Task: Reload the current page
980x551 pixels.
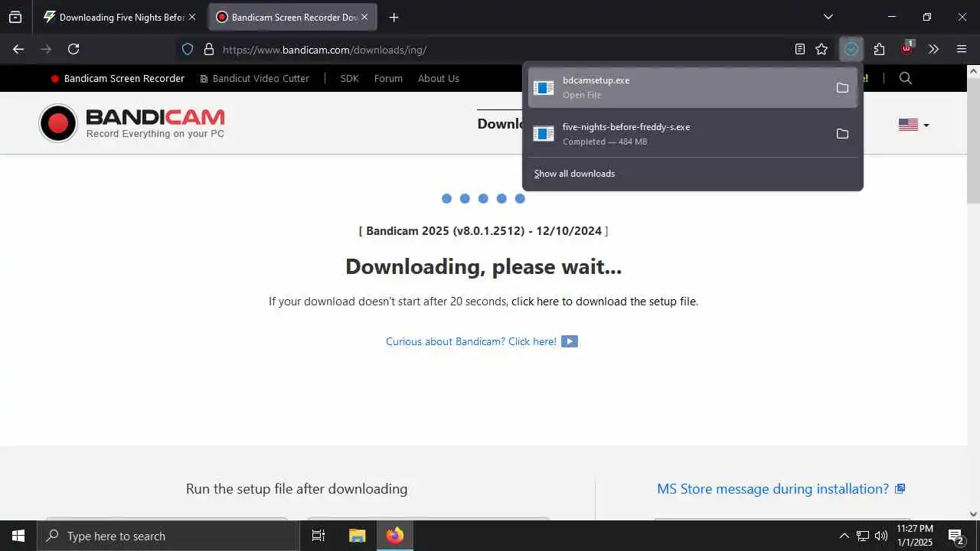Action: pyautogui.click(x=73, y=49)
